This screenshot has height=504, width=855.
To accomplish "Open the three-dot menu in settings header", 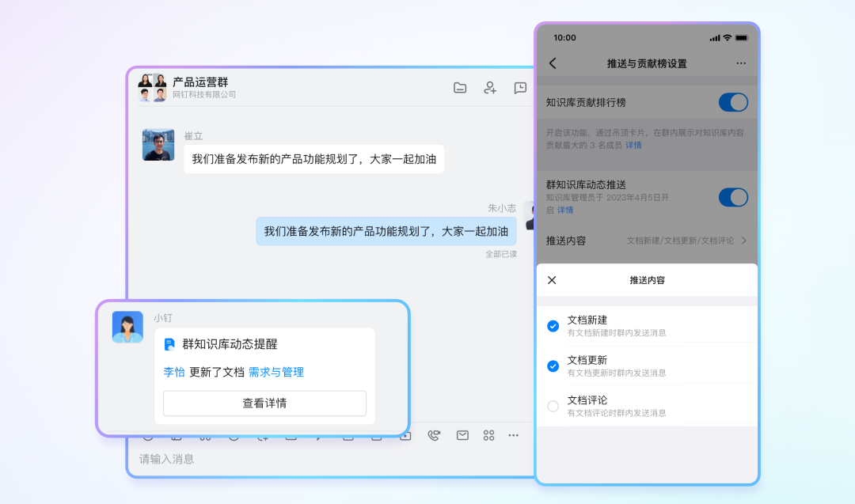I will tap(741, 63).
